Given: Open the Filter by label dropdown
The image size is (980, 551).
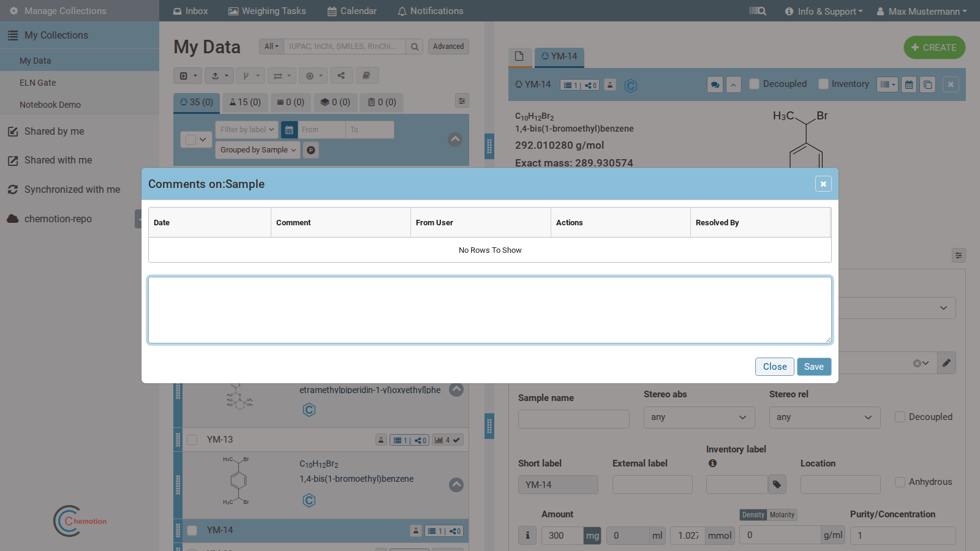Looking at the screenshot, I should [x=247, y=130].
